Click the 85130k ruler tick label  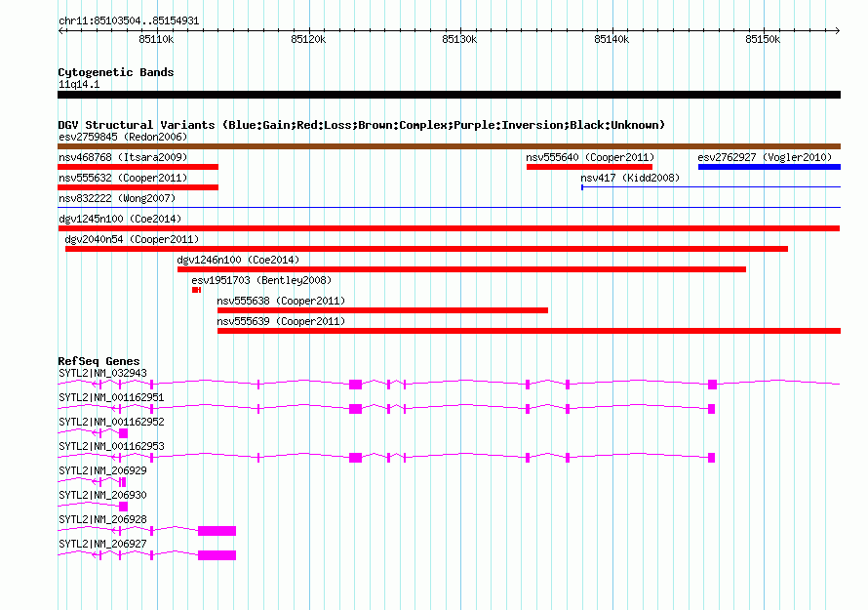(x=459, y=39)
